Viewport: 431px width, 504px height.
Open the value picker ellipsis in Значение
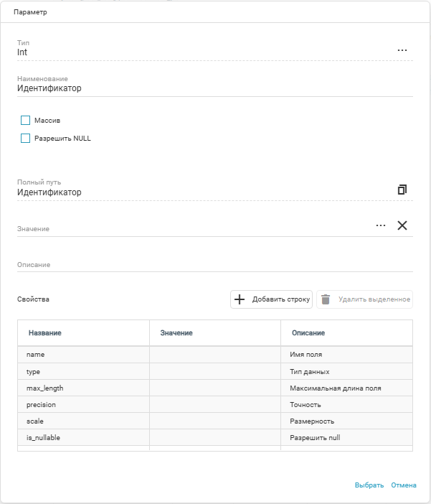(381, 225)
